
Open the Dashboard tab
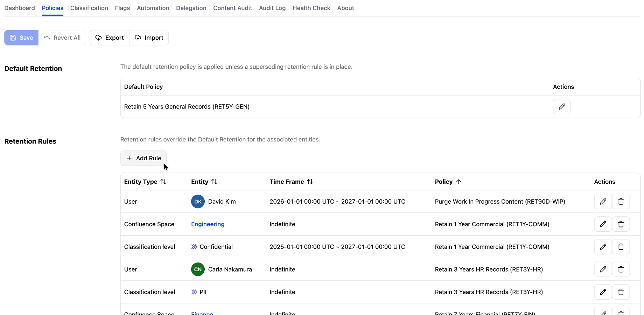pyautogui.click(x=20, y=8)
